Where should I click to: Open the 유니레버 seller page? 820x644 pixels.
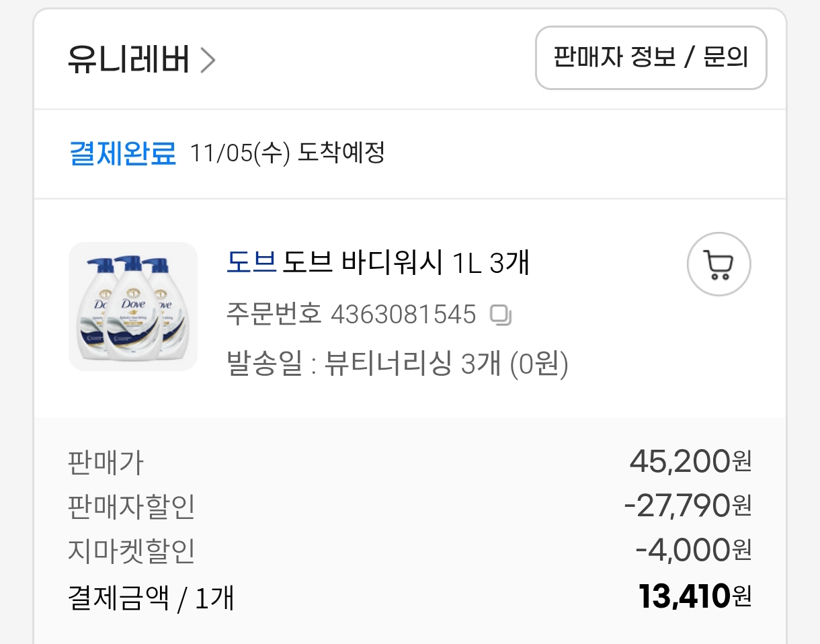pos(128,61)
